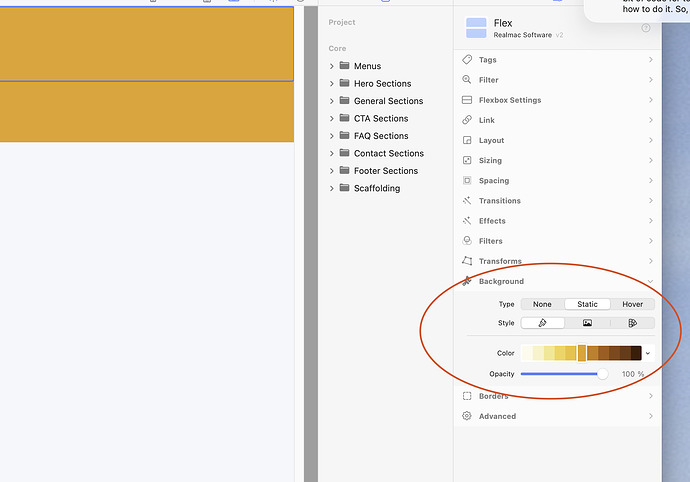
Task: Select the image background style
Action: click(587, 323)
